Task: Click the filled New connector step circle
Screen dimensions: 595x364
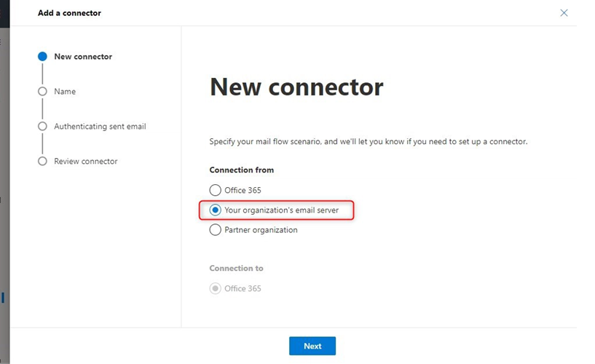Action: 42,57
